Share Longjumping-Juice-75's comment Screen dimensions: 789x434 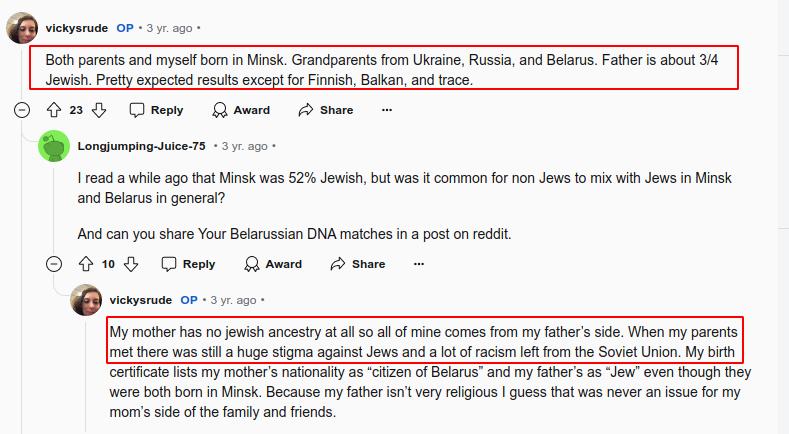tap(358, 264)
